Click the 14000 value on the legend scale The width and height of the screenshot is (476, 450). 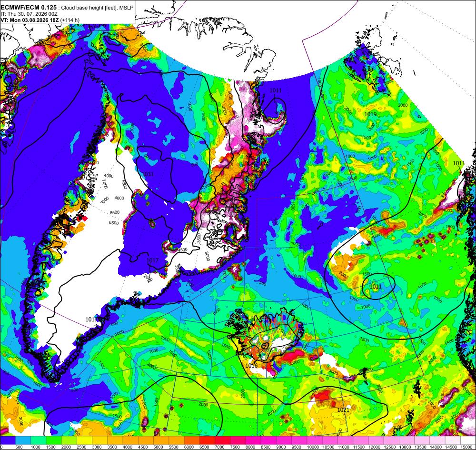pos(436,447)
